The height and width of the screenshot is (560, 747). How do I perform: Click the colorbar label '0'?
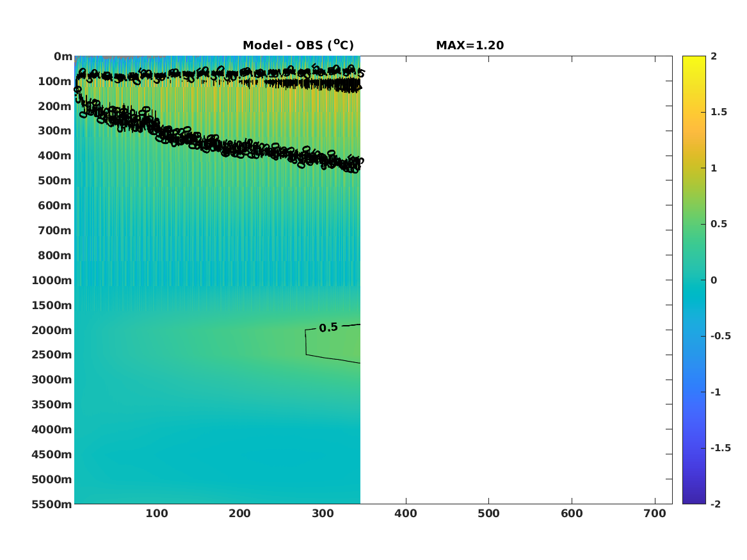(714, 280)
